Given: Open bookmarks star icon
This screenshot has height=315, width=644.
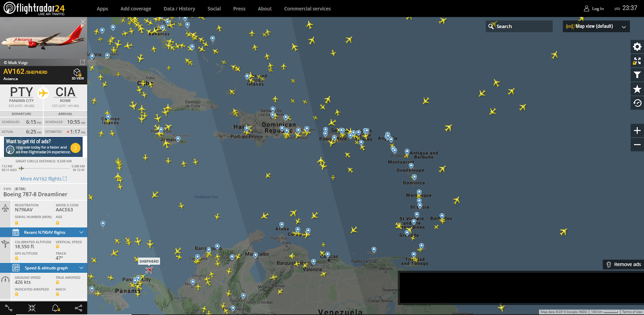Looking at the screenshot, I should 637,89.
